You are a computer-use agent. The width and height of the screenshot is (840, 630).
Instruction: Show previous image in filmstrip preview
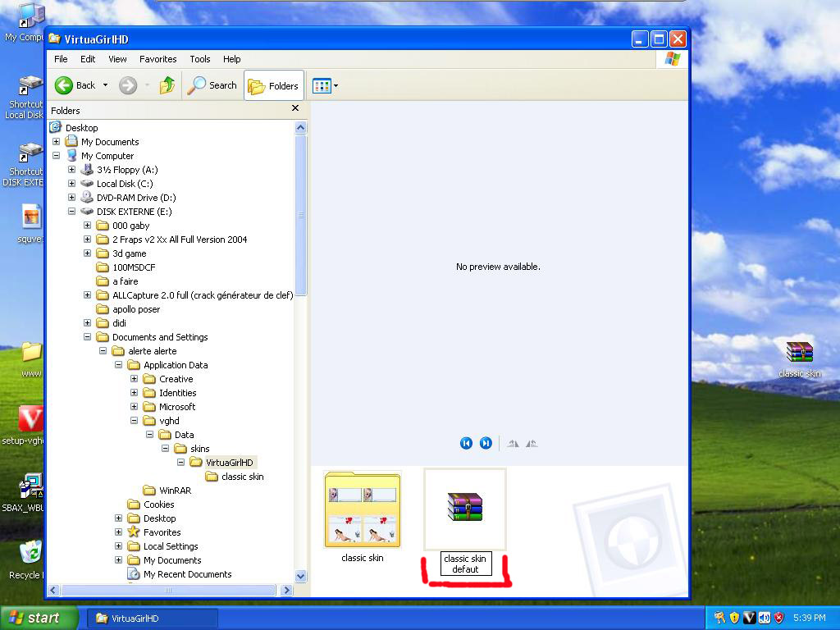coord(466,443)
